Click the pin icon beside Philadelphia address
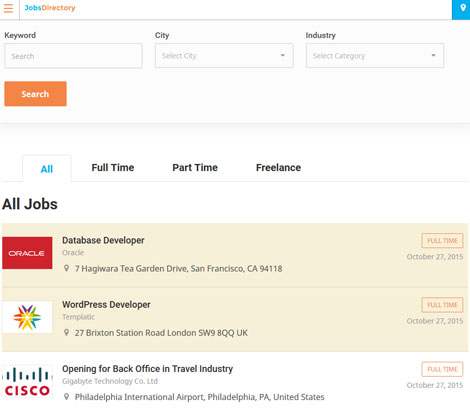This screenshot has height=411, width=470. [x=67, y=397]
